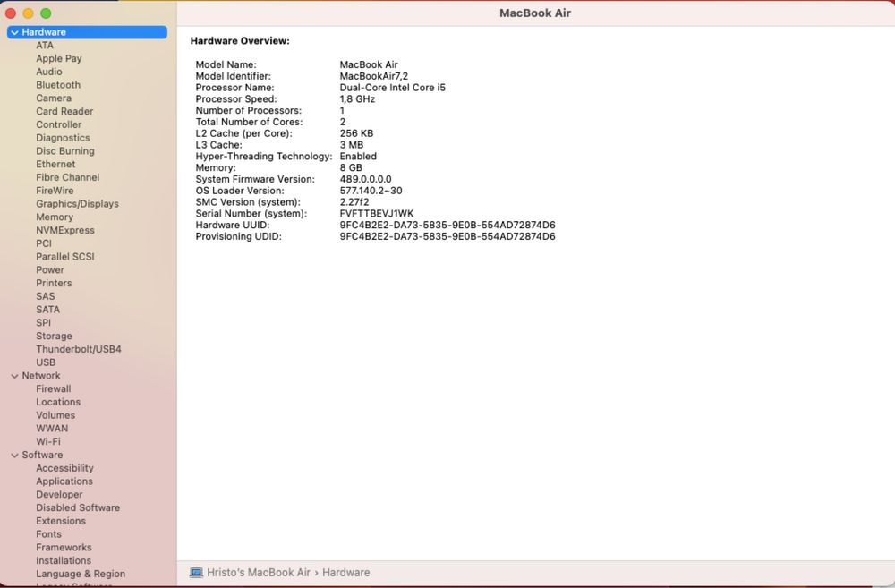This screenshot has width=895, height=588.
Task: Open Wi-Fi under Network
Action: 48,441
